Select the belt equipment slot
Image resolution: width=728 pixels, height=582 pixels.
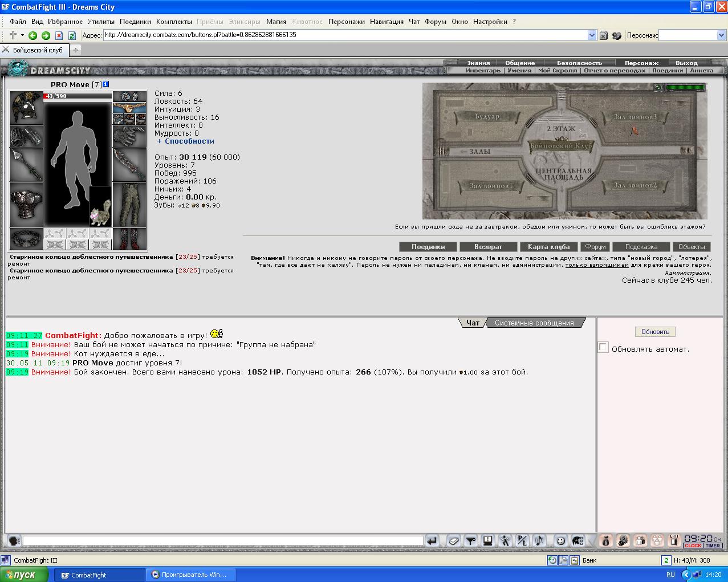[26, 239]
